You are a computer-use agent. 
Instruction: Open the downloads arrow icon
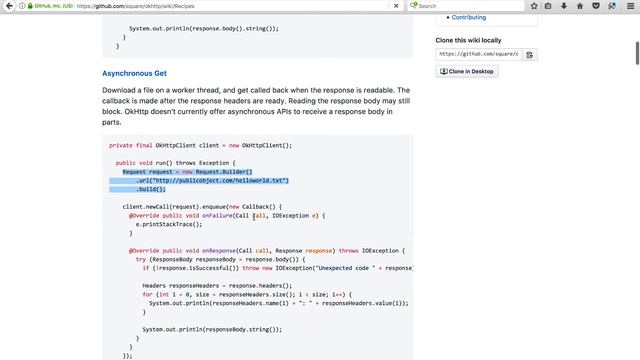coord(564,6)
